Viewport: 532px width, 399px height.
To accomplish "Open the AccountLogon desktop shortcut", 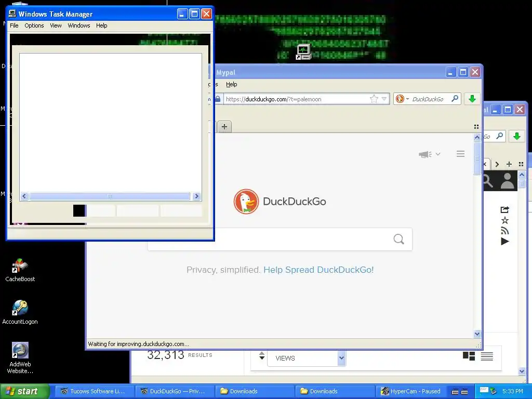I will [20, 312].
